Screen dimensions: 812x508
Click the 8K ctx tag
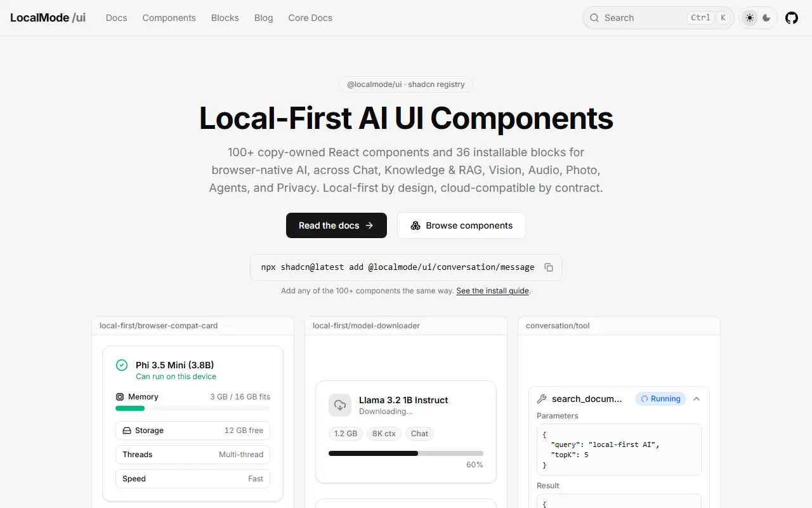tap(384, 434)
